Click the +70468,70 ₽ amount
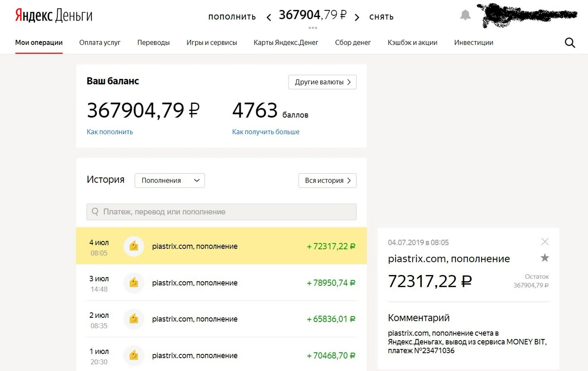The image size is (588, 371). point(331,356)
